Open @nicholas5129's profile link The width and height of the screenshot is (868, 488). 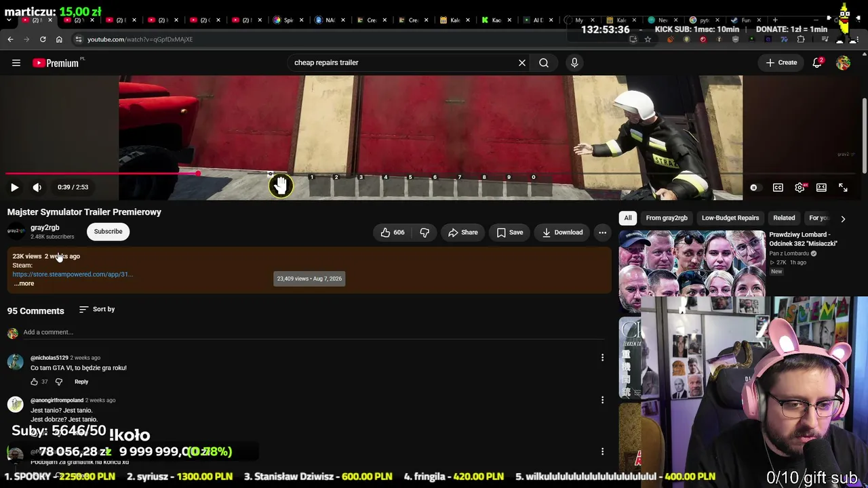50,358
